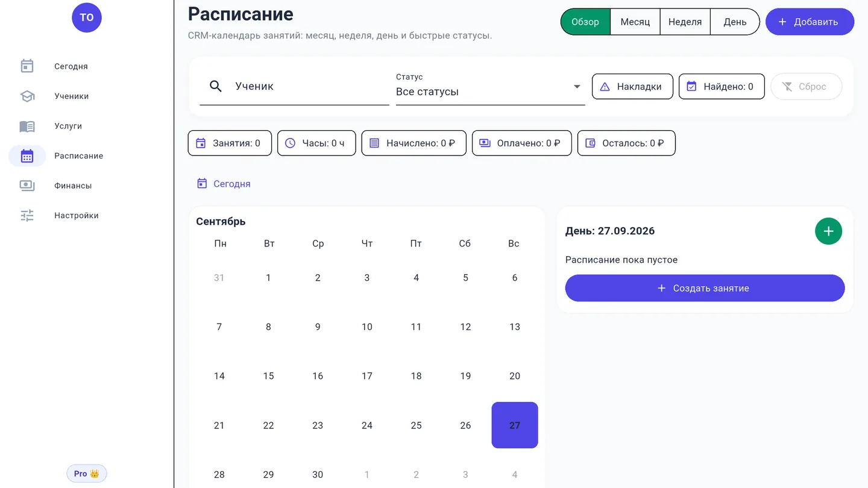Select September 30 in the calendar
The height and width of the screenshot is (488, 868).
pos(318,474)
